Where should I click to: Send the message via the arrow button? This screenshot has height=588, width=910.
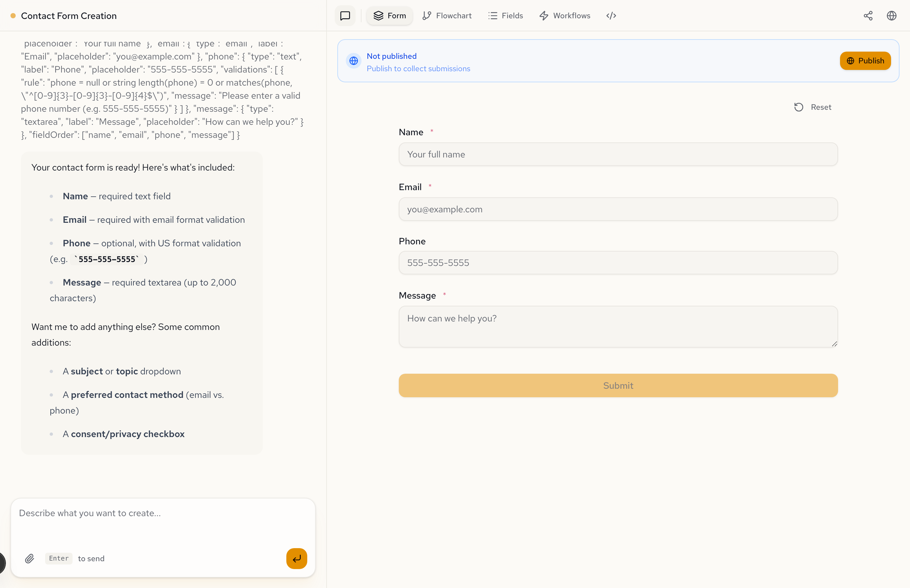pos(296,558)
